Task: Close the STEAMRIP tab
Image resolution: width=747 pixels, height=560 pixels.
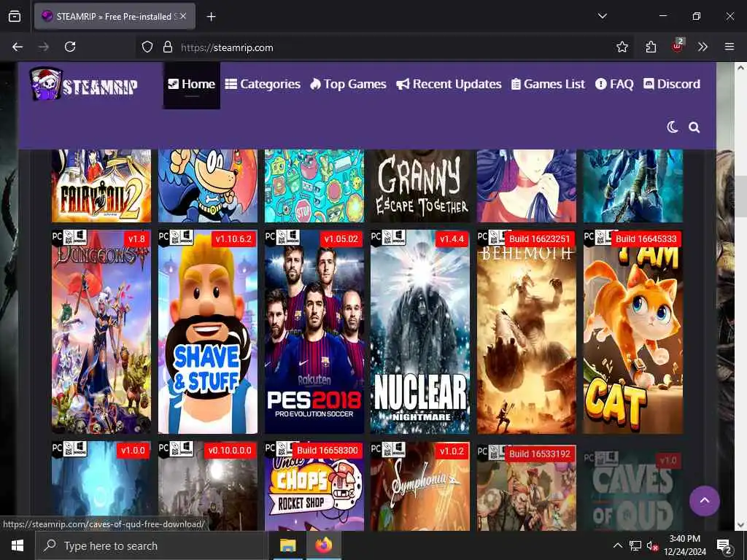Action: tap(183, 16)
